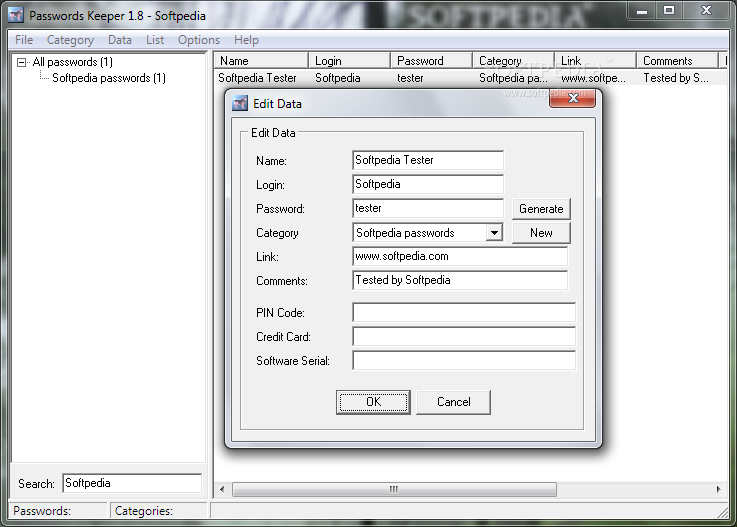Open the Options menu
Image resolution: width=737 pixels, height=527 pixels.
point(199,40)
